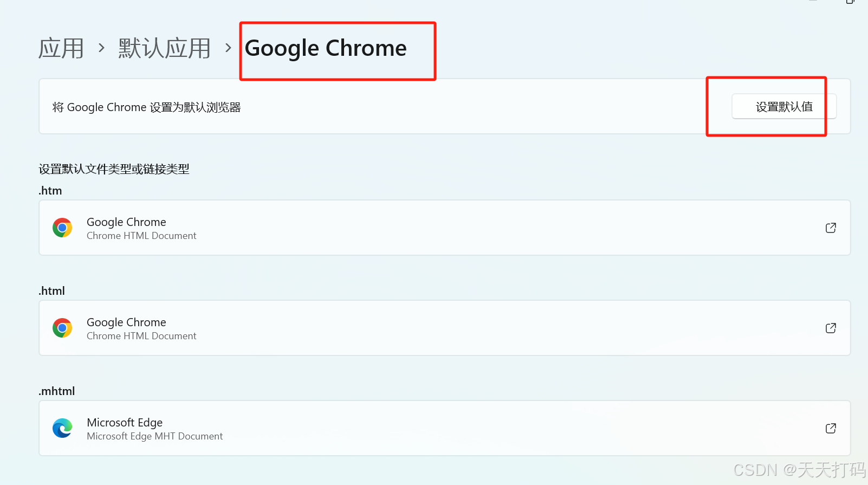
Task: Click Chrome icon in .htm row
Action: tap(62, 228)
